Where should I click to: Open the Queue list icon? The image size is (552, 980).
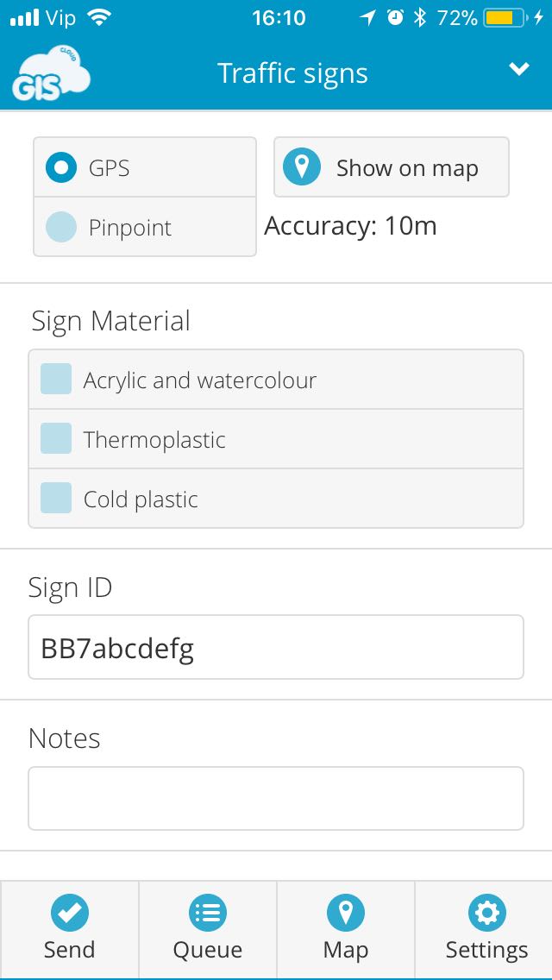pos(208,913)
